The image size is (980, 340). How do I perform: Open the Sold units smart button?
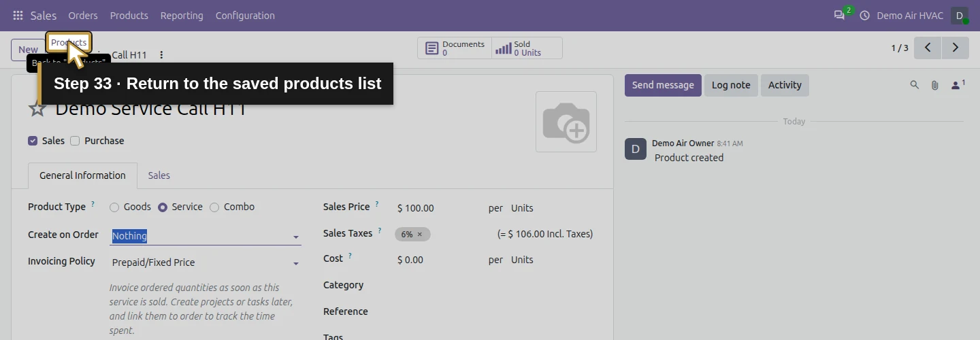[527, 48]
